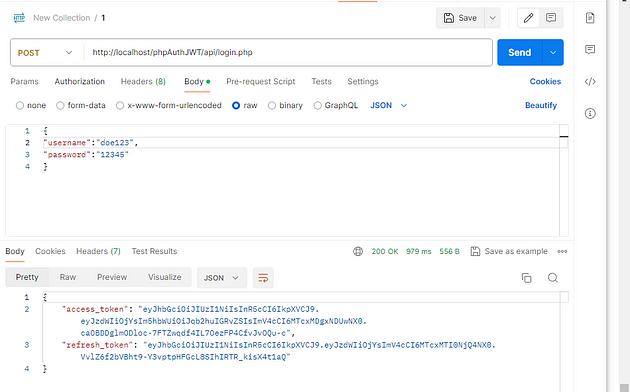
Task: Click the 979 ms response time
Action: tap(419, 251)
